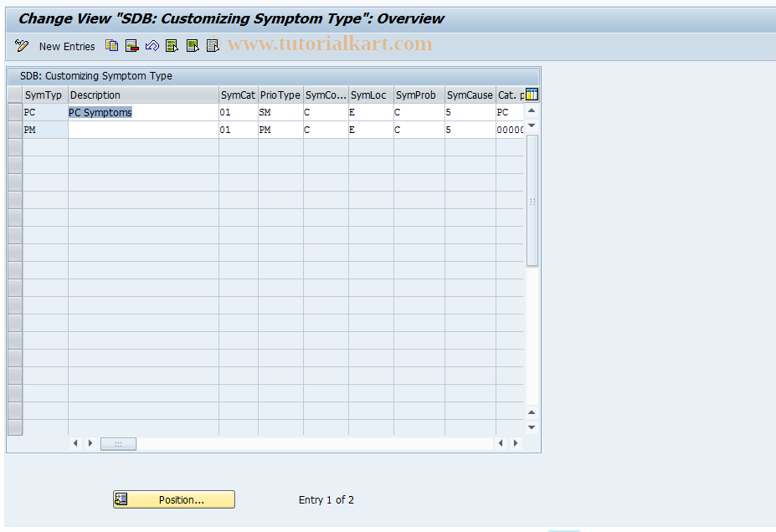Click the Cat. p column header
The height and width of the screenshot is (532, 776).
pos(511,95)
